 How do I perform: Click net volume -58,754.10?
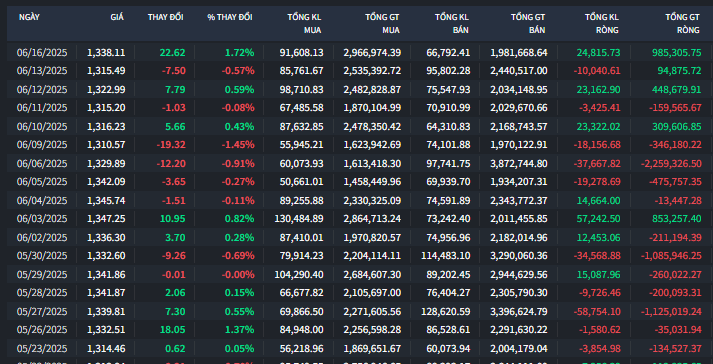tap(597, 311)
